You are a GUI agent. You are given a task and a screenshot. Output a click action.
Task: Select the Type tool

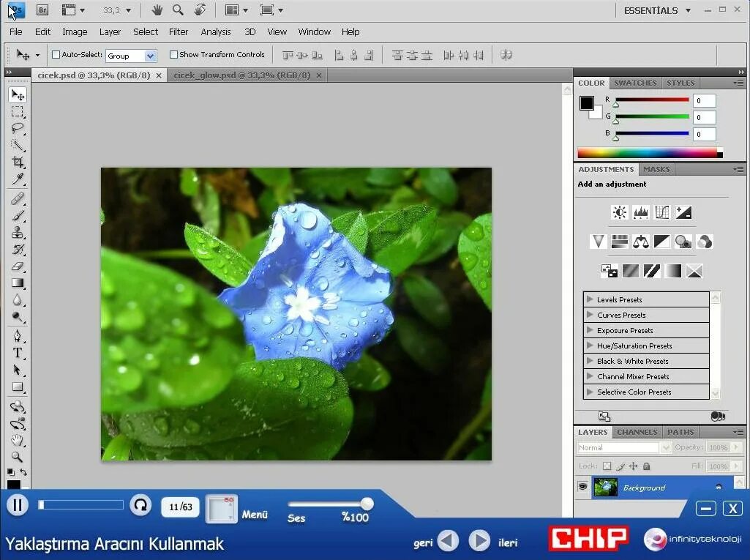pyautogui.click(x=18, y=354)
